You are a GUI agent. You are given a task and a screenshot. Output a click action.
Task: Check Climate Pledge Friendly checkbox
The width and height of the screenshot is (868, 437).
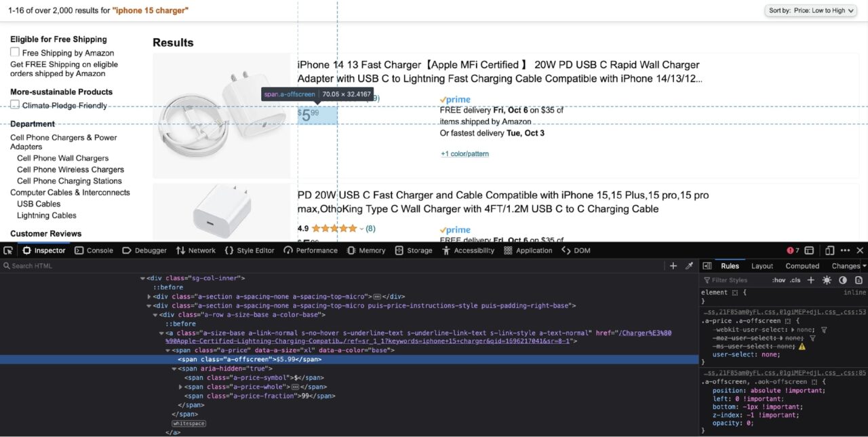(15, 104)
